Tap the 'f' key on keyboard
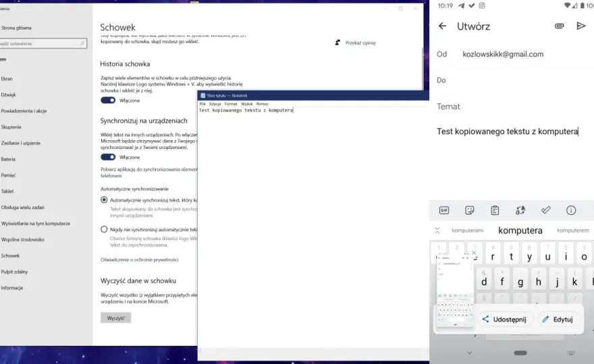 (502, 279)
